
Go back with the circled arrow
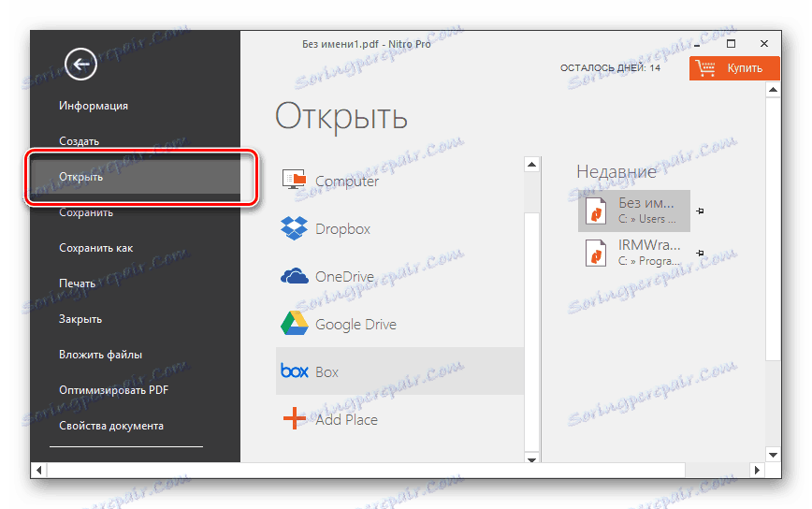80,65
